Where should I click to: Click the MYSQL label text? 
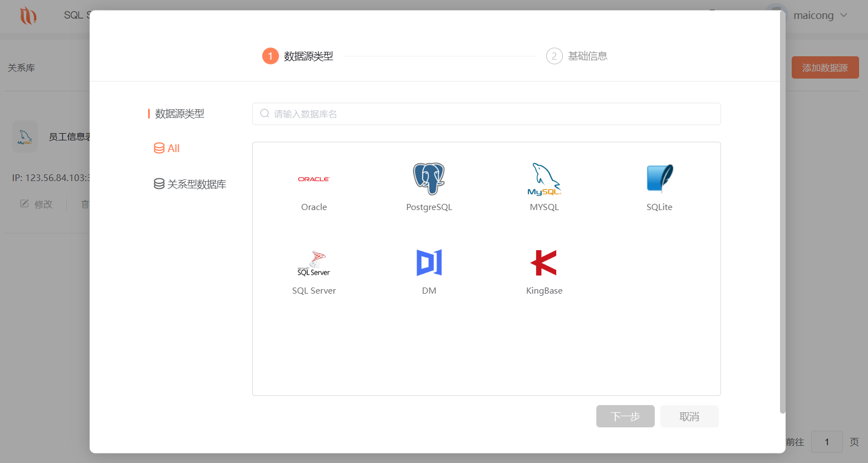tap(545, 207)
